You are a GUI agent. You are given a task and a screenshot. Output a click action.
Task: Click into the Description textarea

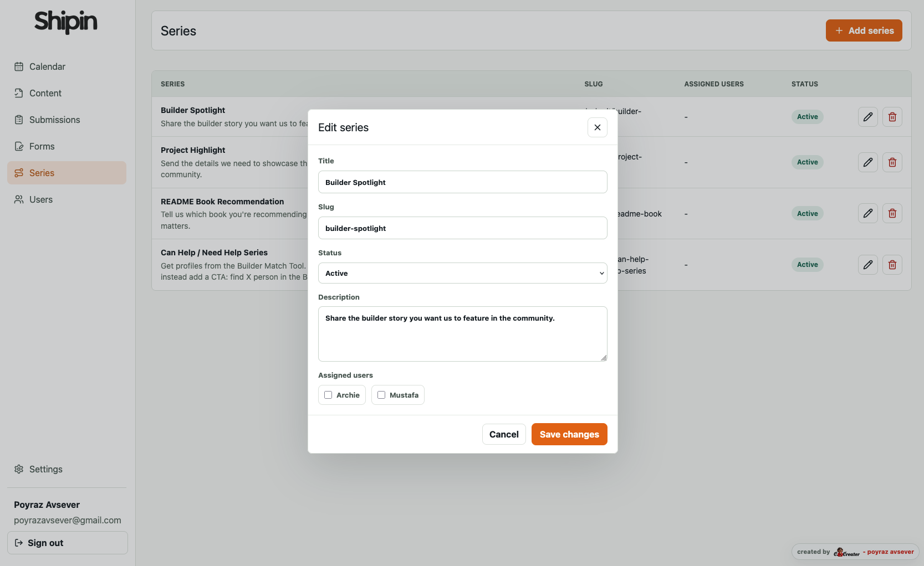coord(463,334)
